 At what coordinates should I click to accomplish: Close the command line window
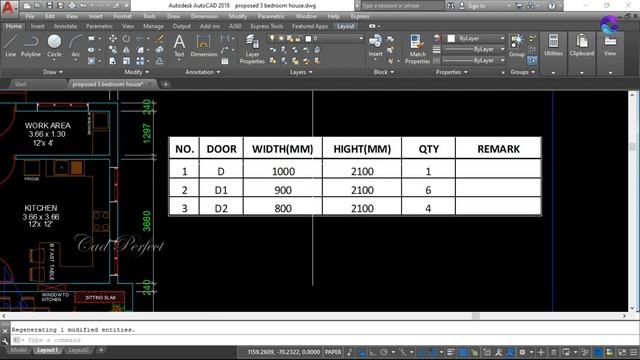coord(5,331)
